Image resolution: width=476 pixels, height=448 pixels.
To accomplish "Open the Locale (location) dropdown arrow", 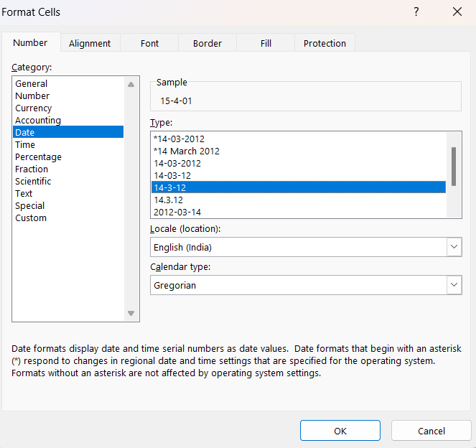I will click(454, 247).
